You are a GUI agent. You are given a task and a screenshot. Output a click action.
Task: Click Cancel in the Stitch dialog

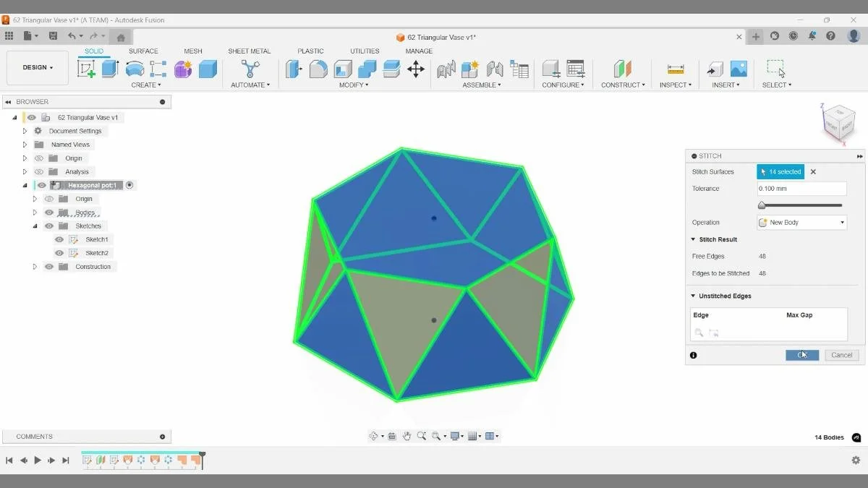click(842, 355)
